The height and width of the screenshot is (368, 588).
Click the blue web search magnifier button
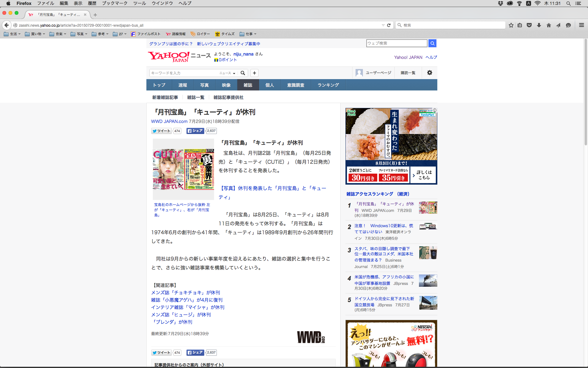[x=432, y=43]
